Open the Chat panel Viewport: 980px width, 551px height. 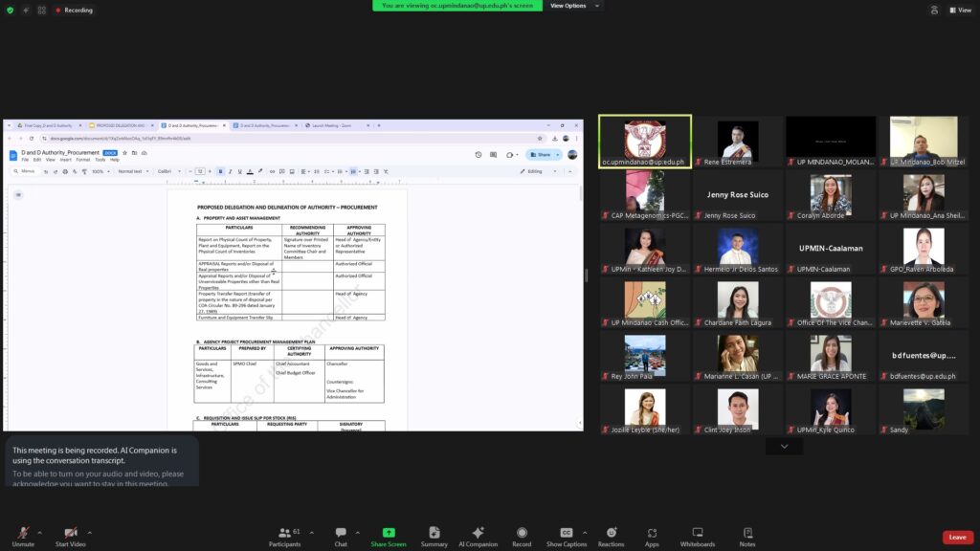(x=341, y=536)
